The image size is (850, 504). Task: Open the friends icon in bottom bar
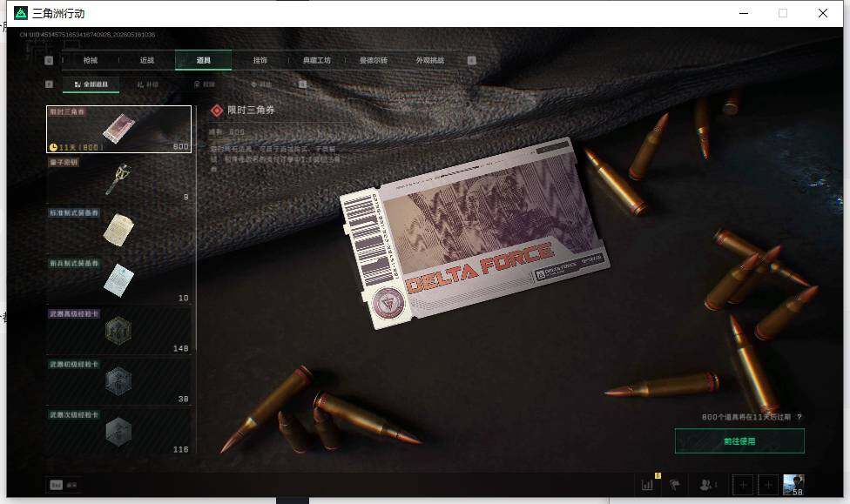click(705, 485)
